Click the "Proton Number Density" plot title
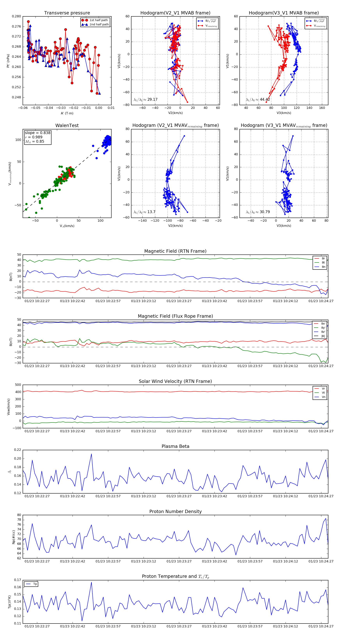The height and width of the screenshot is (644, 351). pos(175,511)
